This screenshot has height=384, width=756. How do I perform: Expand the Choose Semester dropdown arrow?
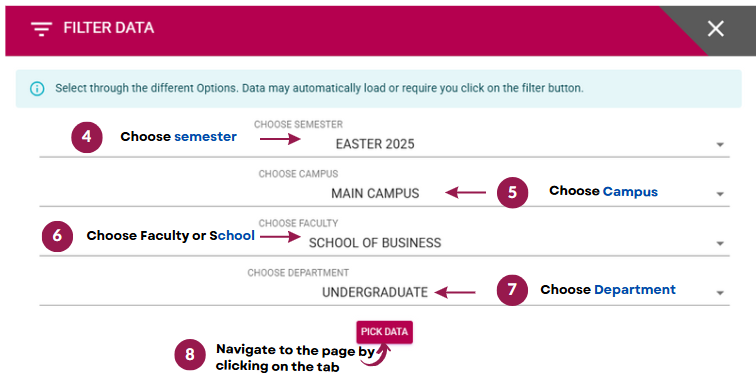point(720,145)
